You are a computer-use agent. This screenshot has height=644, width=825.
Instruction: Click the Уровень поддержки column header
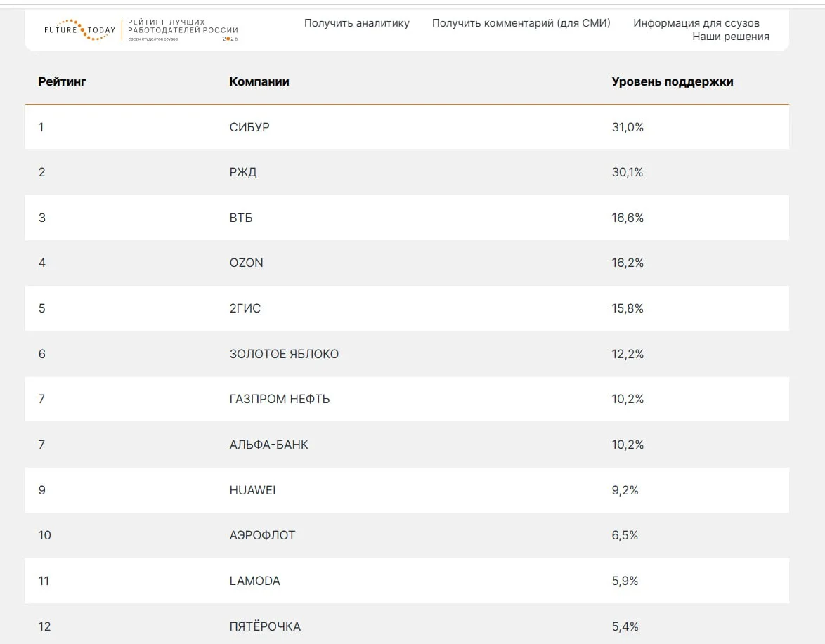[673, 81]
